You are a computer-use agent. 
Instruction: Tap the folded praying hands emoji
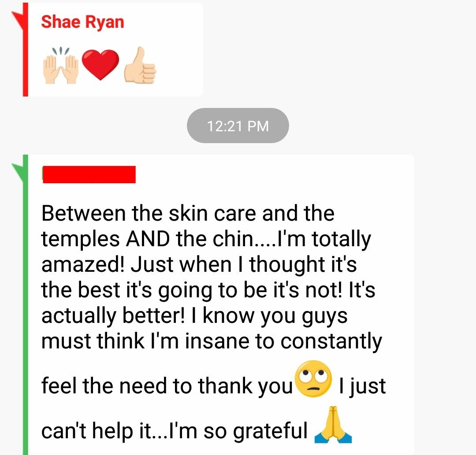coord(333,424)
